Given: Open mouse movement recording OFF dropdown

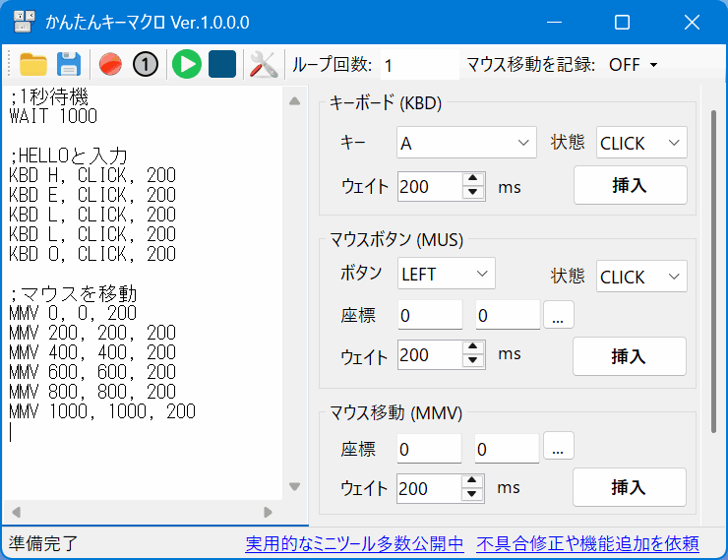Looking at the screenshot, I should click(x=633, y=65).
